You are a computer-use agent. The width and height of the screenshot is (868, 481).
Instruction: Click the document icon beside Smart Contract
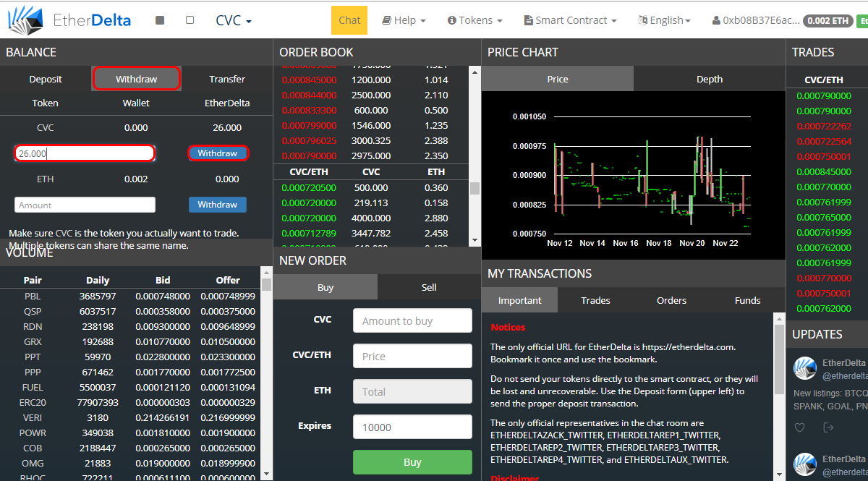(529, 20)
